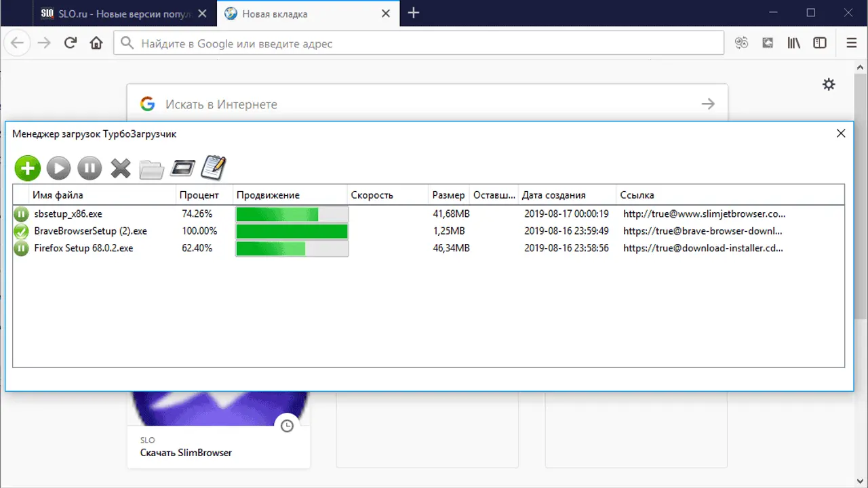The image size is (868, 488).
Task: Click the Pause download toolbar icon
Action: (90, 168)
